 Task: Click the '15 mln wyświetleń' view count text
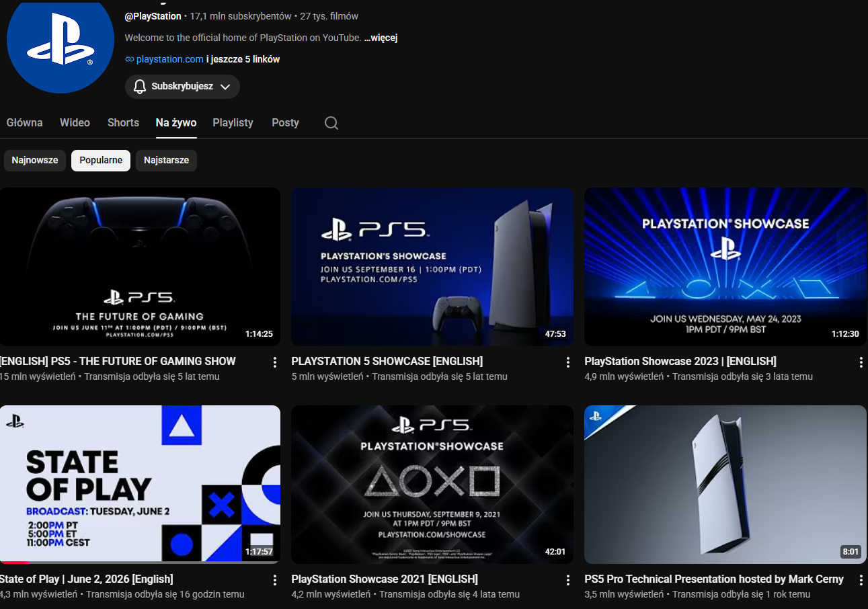click(x=38, y=376)
